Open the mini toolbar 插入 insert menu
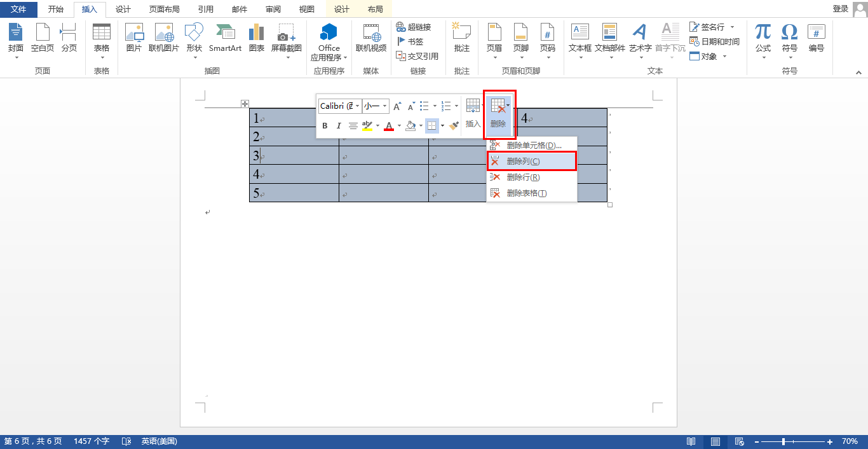Screen dimensions: 868x449 pos(473,114)
